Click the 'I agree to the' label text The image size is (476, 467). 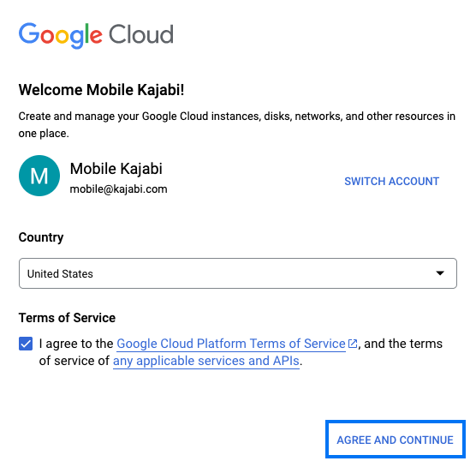(x=76, y=344)
